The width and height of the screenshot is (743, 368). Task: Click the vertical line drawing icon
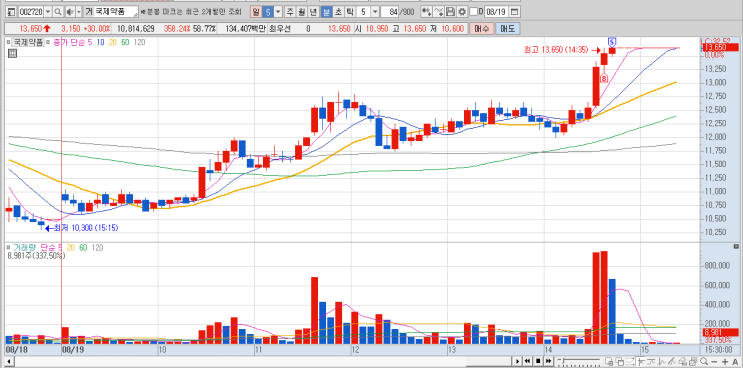pos(661,361)
